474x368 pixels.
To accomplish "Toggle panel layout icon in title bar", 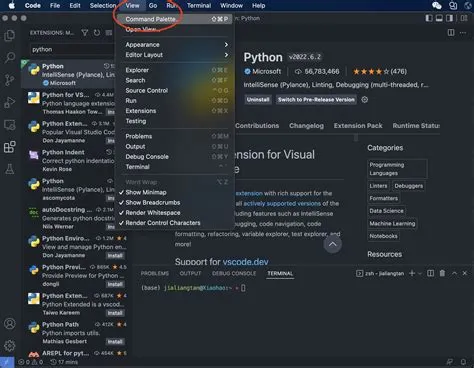I will click(x=439, y=18).
